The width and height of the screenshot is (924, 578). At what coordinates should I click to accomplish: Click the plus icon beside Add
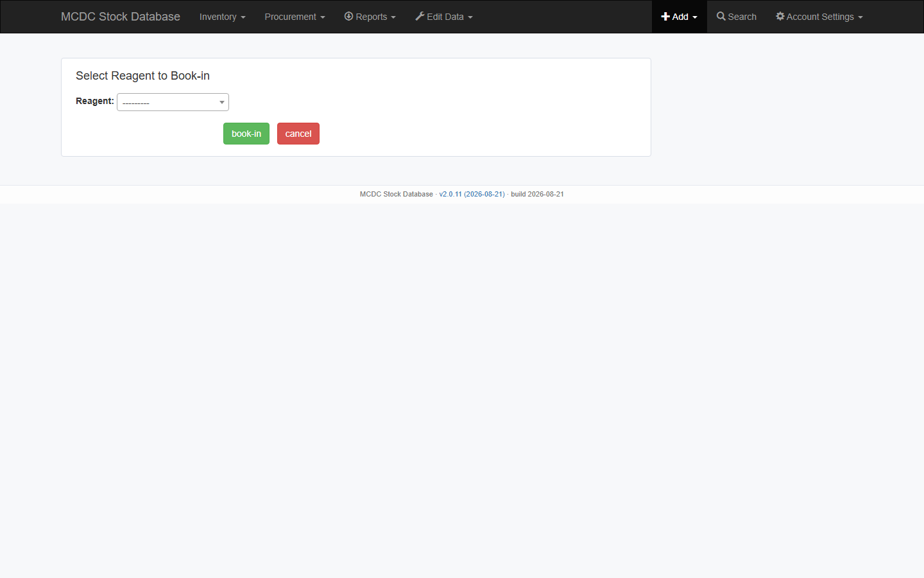[665, 17]
